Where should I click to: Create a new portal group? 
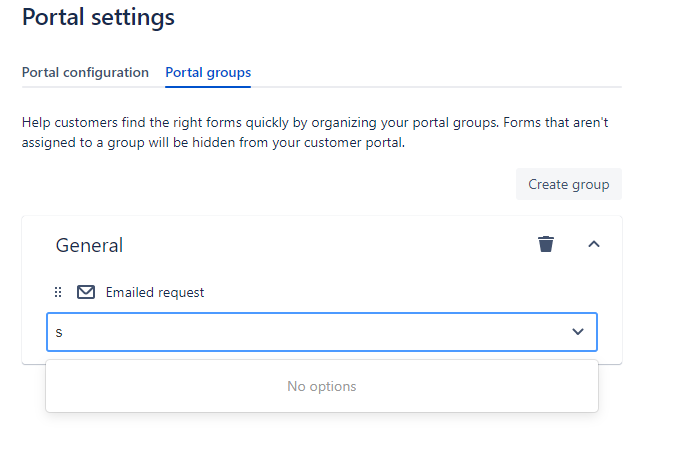pos(568,184)
